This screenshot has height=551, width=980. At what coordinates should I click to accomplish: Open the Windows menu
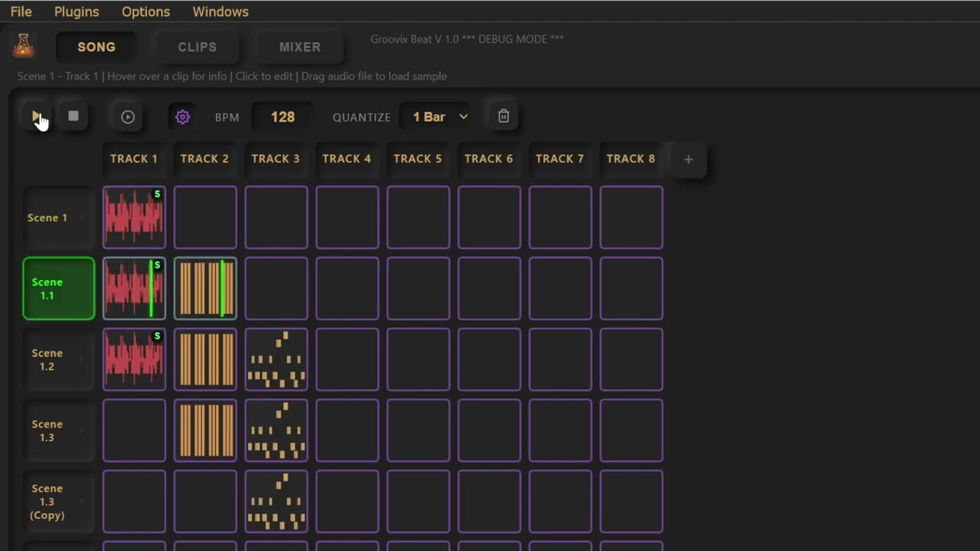pos(220,11)
